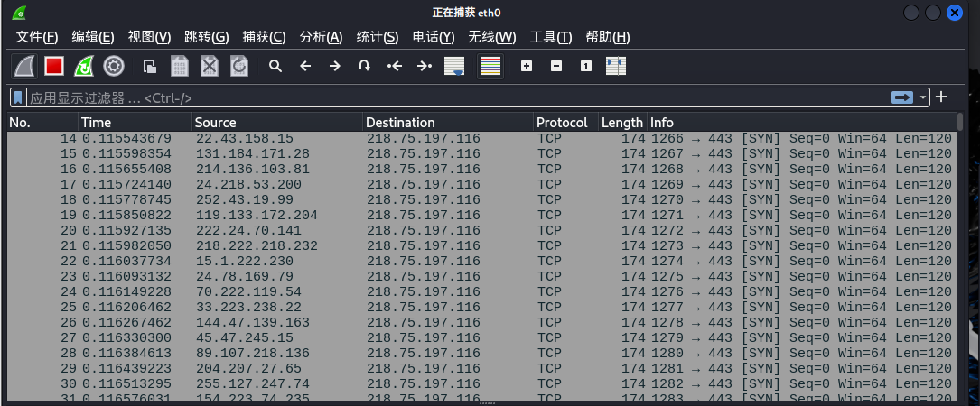980x406 pixels.
Task: Click the resize columns icon
Action: click(616, 66)
